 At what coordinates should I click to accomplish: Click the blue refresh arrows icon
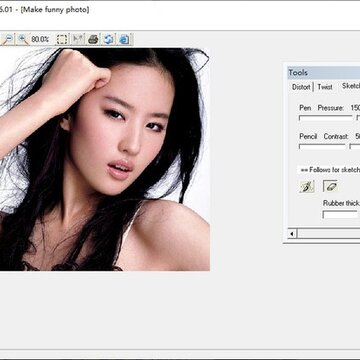tap(109, 39)
